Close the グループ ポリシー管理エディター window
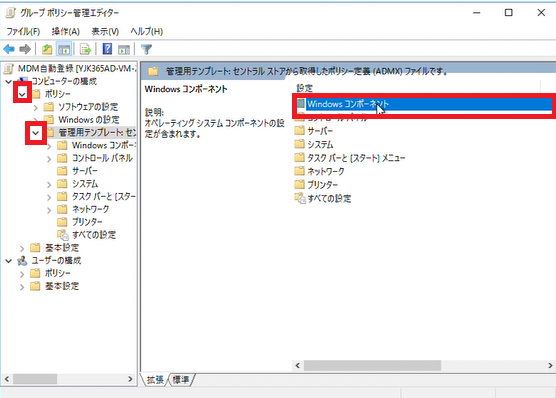The height and width of the screenshot is (398, 556). coord(541,13)
